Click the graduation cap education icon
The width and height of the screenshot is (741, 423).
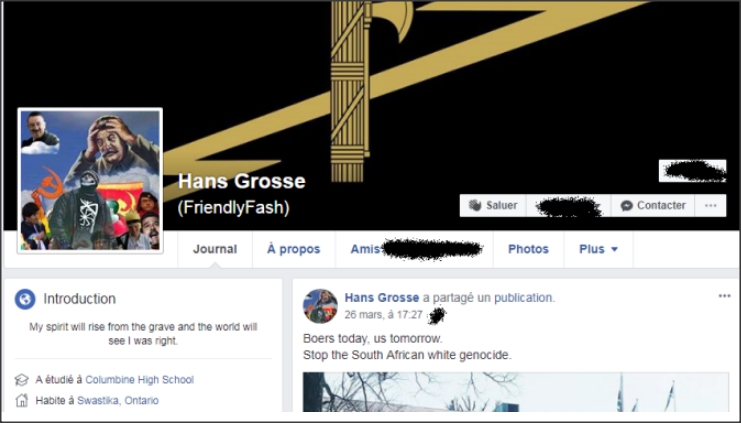click(22, 380)
